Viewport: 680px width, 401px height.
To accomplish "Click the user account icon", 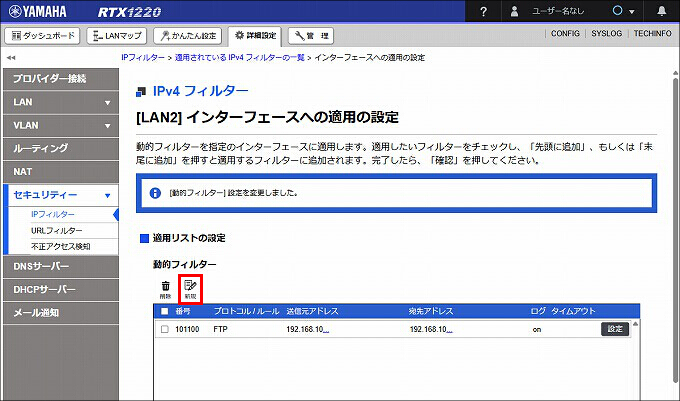I will 514,11.
